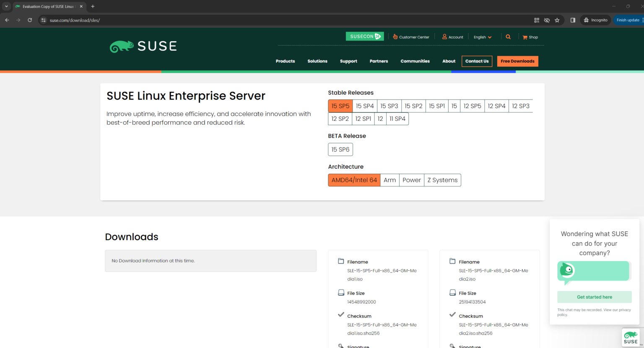
Task: Select the 15 SP4 stable release
Action: (x=364, y=106)
